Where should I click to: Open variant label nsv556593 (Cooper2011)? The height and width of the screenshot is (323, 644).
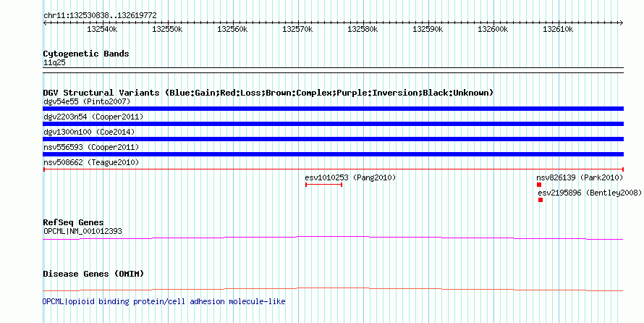pos(91,147)
